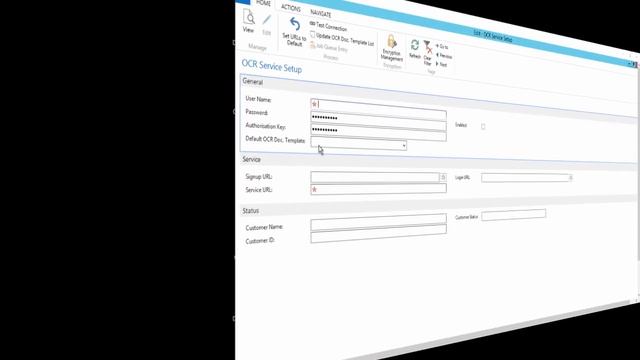Image resolution: width=640 pixels, height=360 pixels.
Task: Collapse the Status section header
Action: pos(251,211)
